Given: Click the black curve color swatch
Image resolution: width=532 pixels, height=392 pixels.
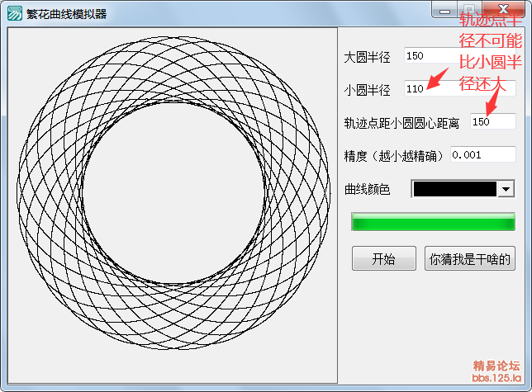Looking at the screenshot, I should 454,189.
